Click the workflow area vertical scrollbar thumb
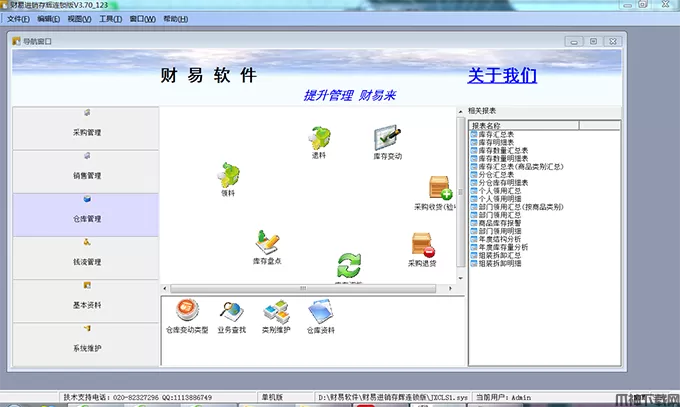Screen dimensions: 680x407 [461, 192]
